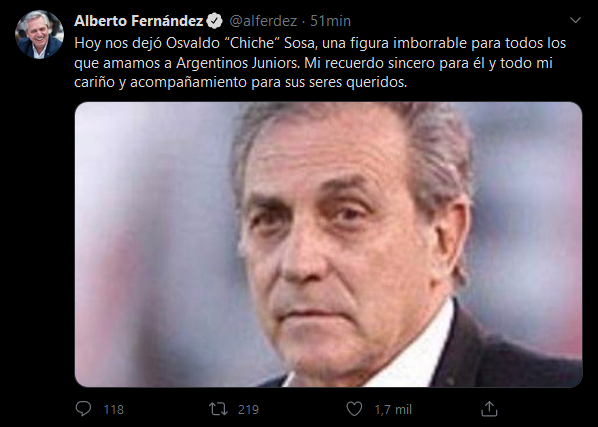View the 118 replies count
598x427 pixels.
tap(114, 409)
